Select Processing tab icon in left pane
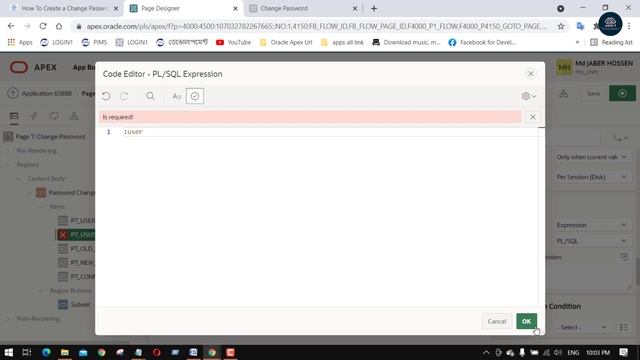 [54, 116]
